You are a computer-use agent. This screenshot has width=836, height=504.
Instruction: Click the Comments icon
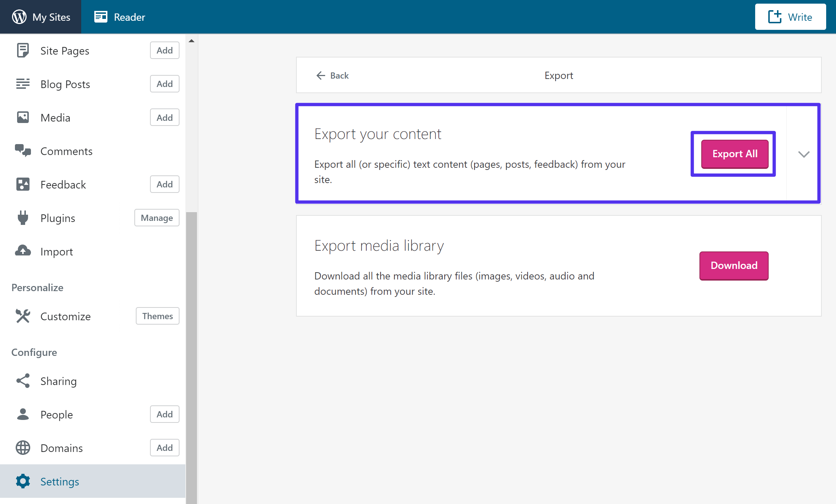22,151
